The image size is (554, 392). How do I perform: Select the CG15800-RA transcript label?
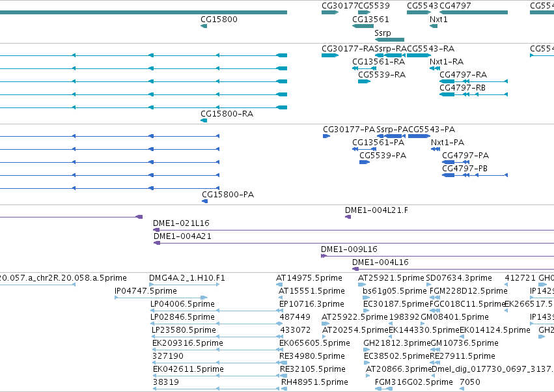click(227, 114)
